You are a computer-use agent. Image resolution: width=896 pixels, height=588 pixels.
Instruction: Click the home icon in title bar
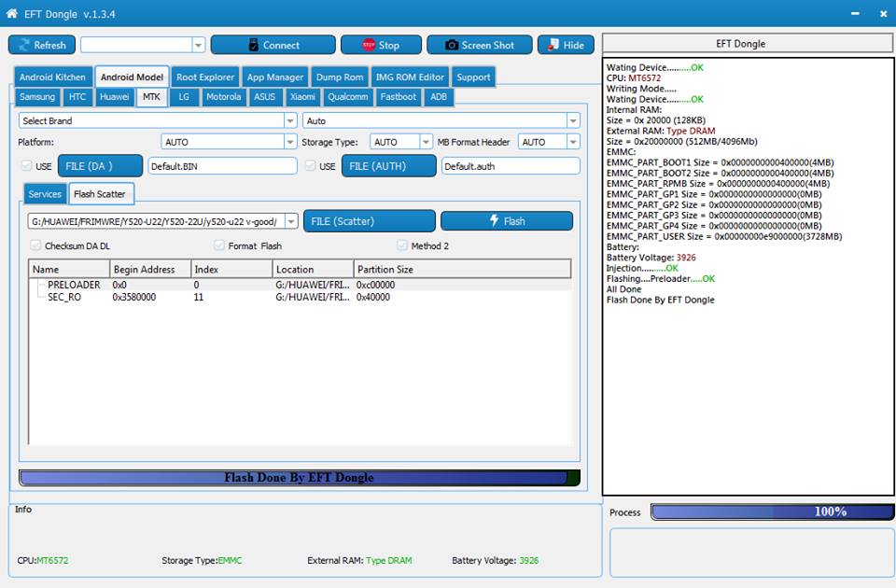[11, 14]
